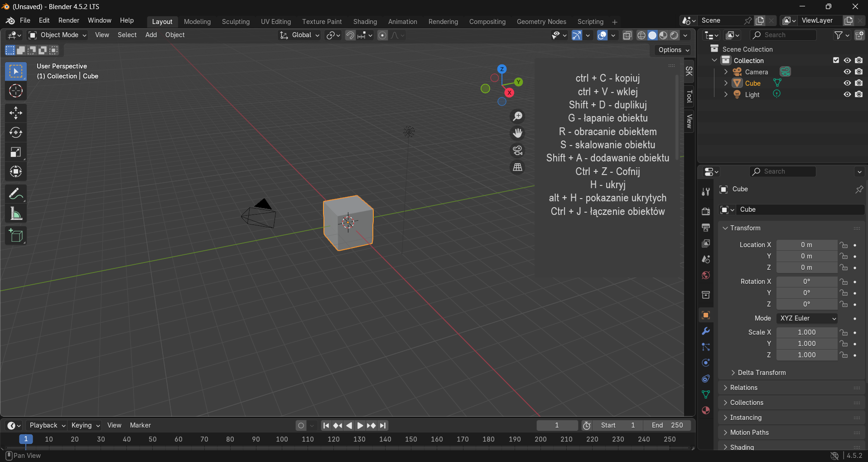Collapse the Transform panel
Viewport: 868px width, 462px height.
tap(745, 228)
